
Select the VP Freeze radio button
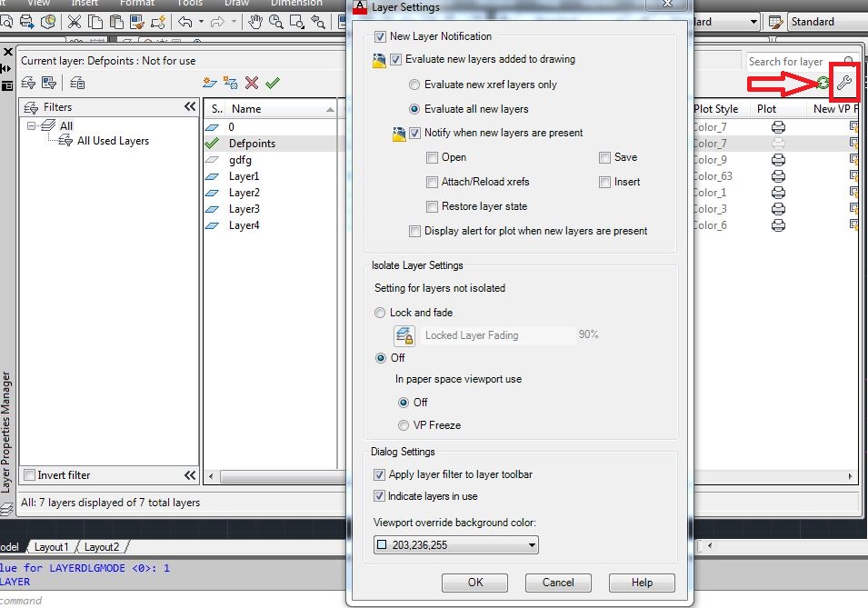(x=404, y=423)
